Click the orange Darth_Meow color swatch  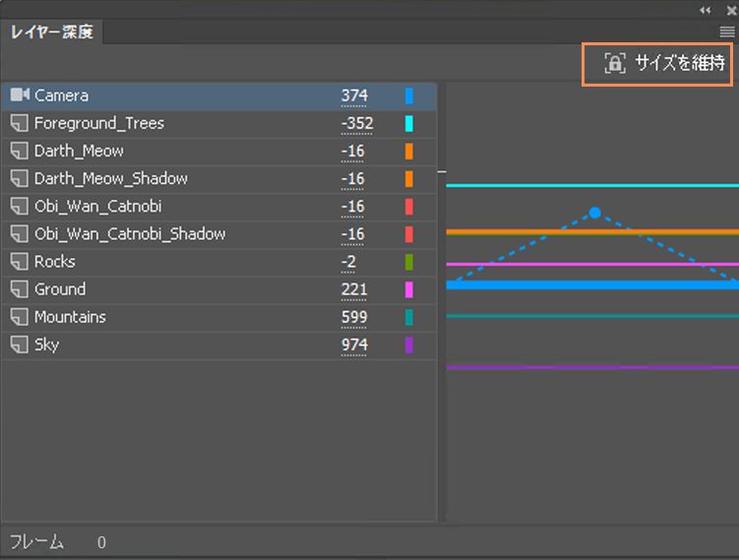pos(408,151)
